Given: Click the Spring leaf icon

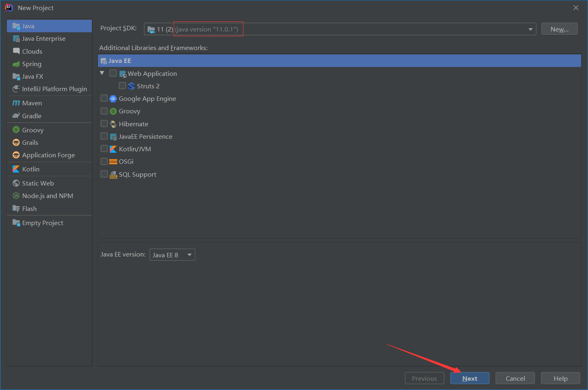Looking at the screenshot, I should click(x=16, y=64).
